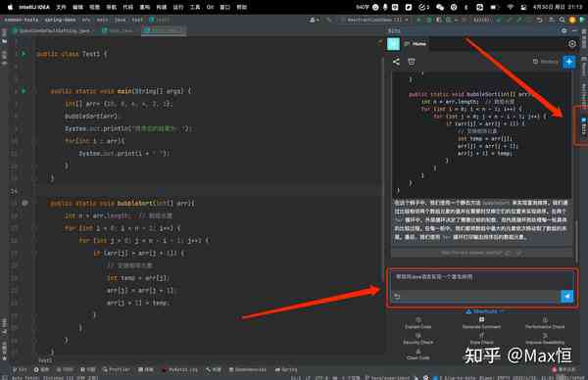
Task: Click the Bito trash icon to delete chat
Action: click(412, 62)
